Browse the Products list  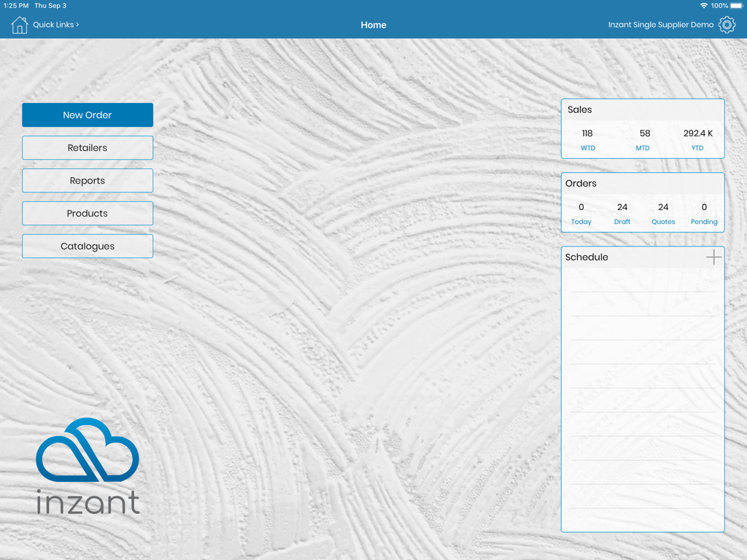88,213
